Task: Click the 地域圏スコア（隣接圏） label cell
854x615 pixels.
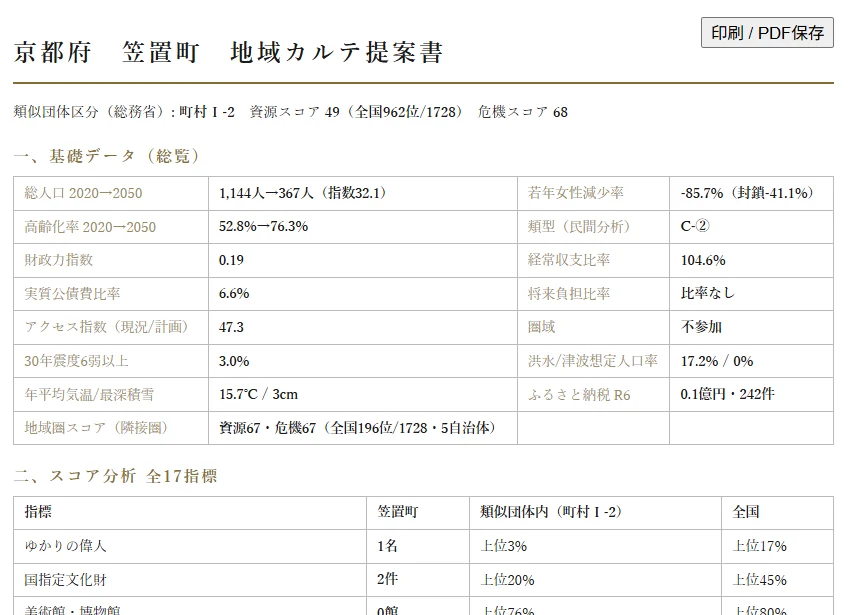Action: click(111, 428)
